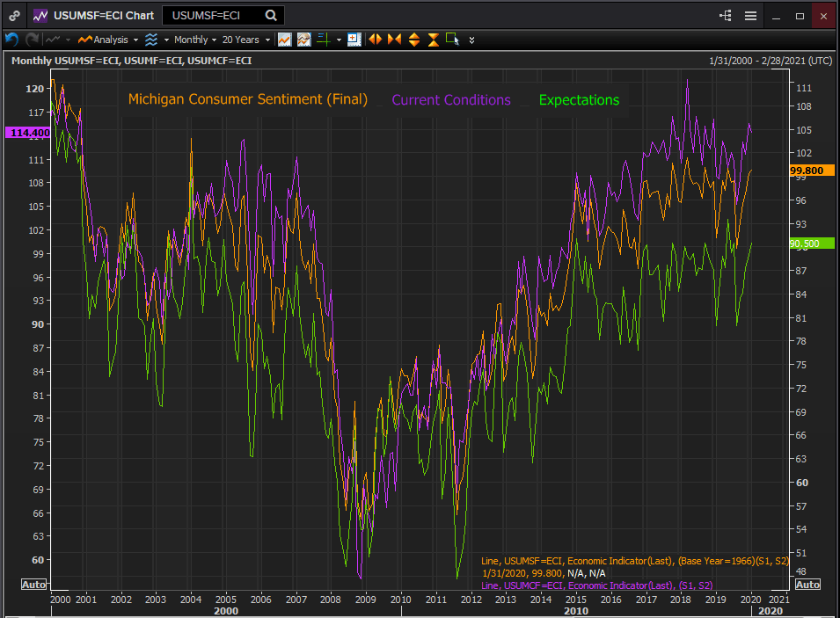Screen dimensions: 840x618
Task: Click the Michigan Consumer Sentiment (Final) legend label
Action: pos(248,99)
